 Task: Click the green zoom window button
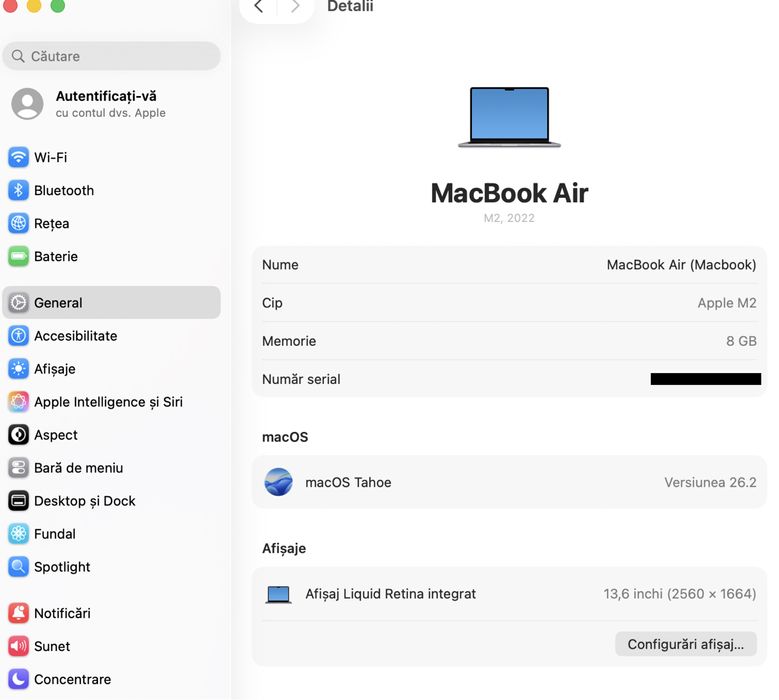(58, 4)
